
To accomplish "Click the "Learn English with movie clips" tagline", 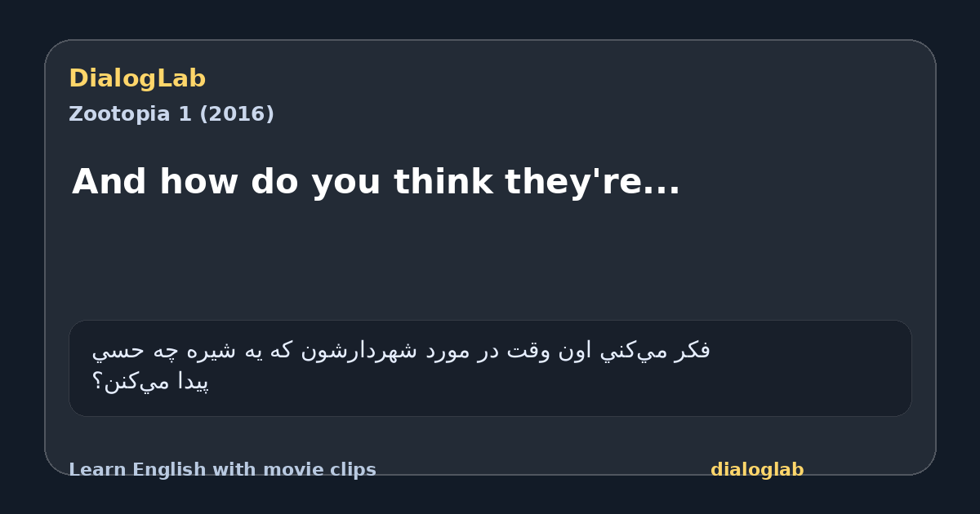I will click(x=222, y=470).
